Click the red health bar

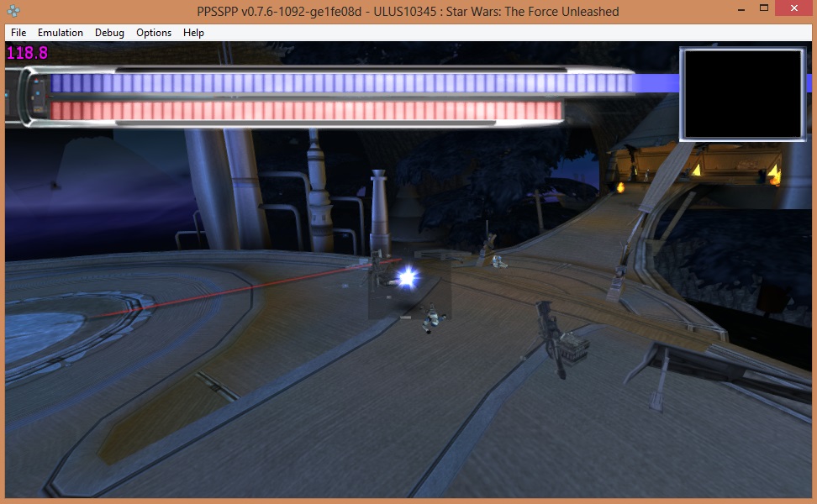pyautogui.click(x=303, y=111)
